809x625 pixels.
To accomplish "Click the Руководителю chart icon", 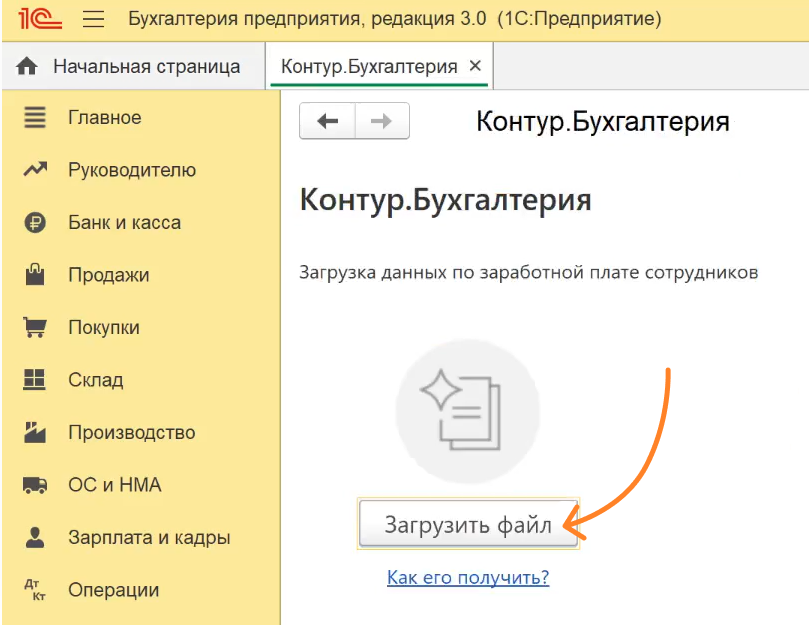I will pos(35,169).
